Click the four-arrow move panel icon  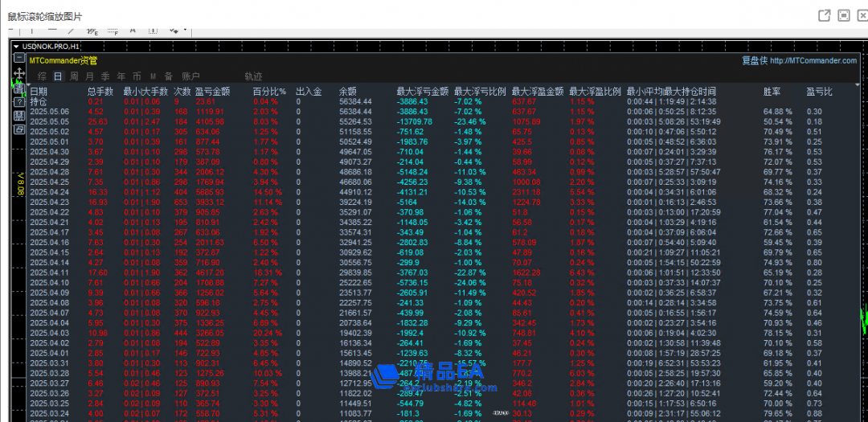19,73
